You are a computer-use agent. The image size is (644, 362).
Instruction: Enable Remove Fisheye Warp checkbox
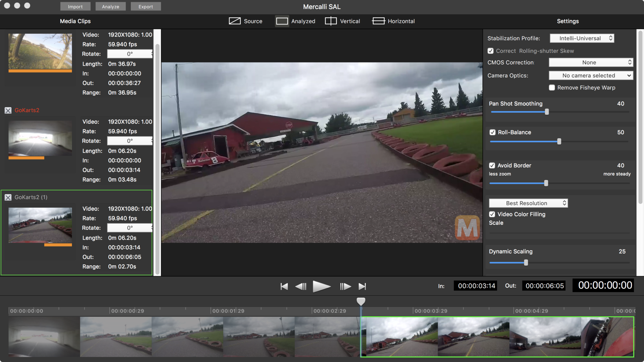tap(552, 88)
